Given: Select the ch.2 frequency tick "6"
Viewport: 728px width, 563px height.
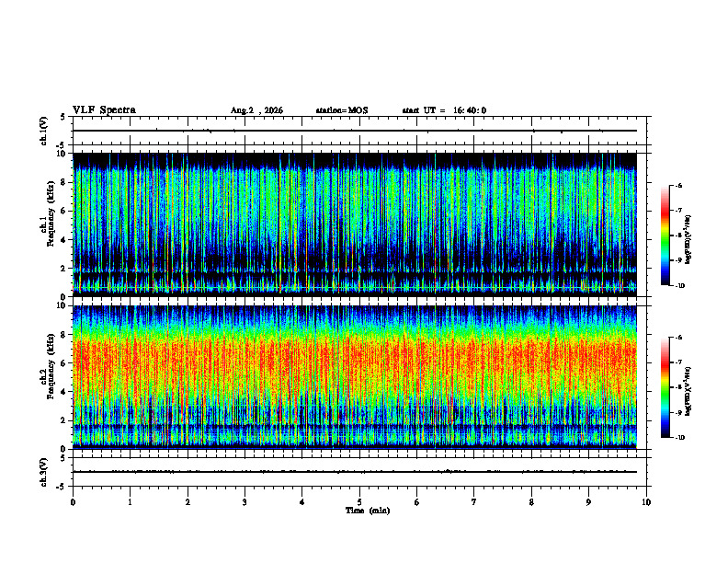Looking at the screenshot, I should [x=64, y=363].
